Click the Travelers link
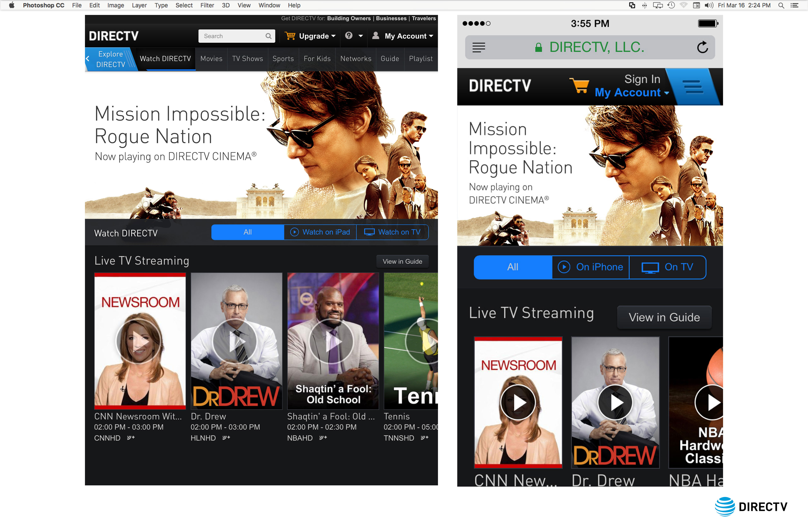808x532 pixels. [x=424, y=18]
